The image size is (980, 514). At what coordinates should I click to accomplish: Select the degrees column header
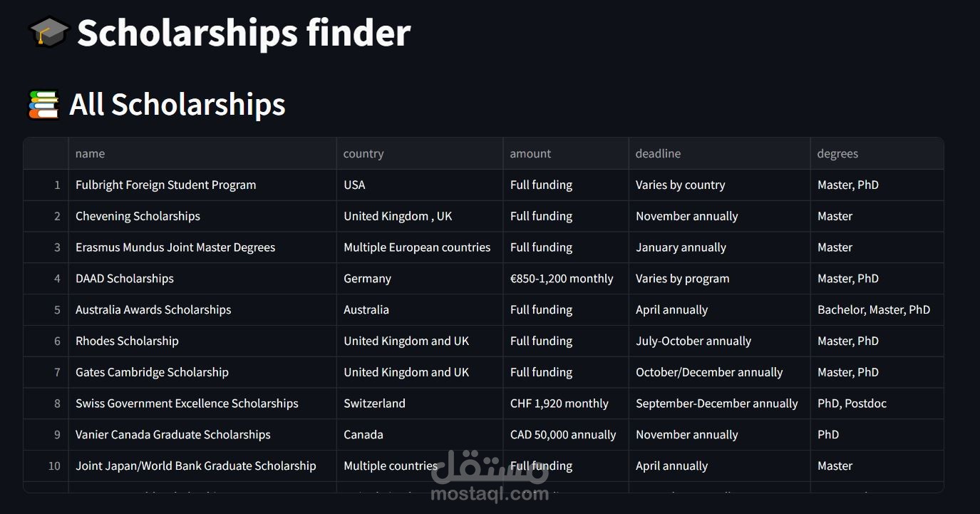pyautogui.click(x=877, y=153)
